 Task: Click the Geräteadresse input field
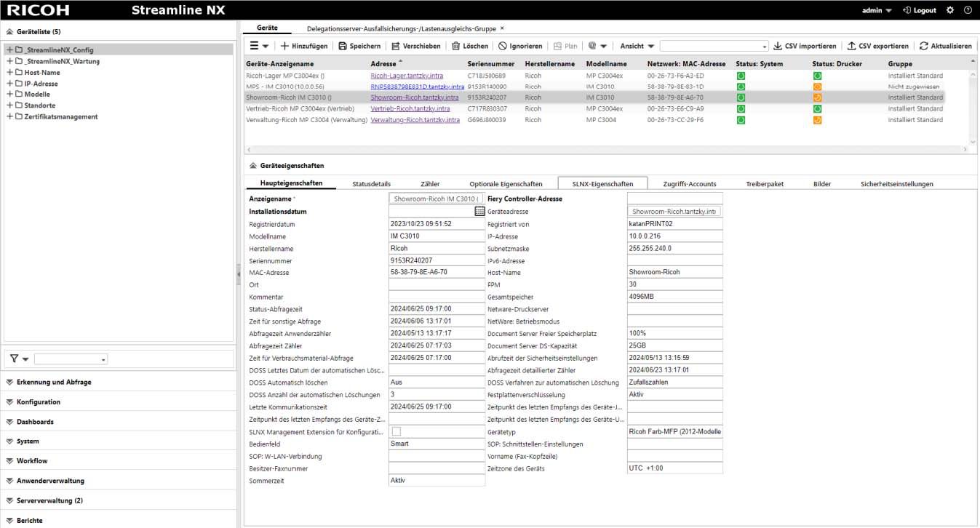[x=674, y=211]
